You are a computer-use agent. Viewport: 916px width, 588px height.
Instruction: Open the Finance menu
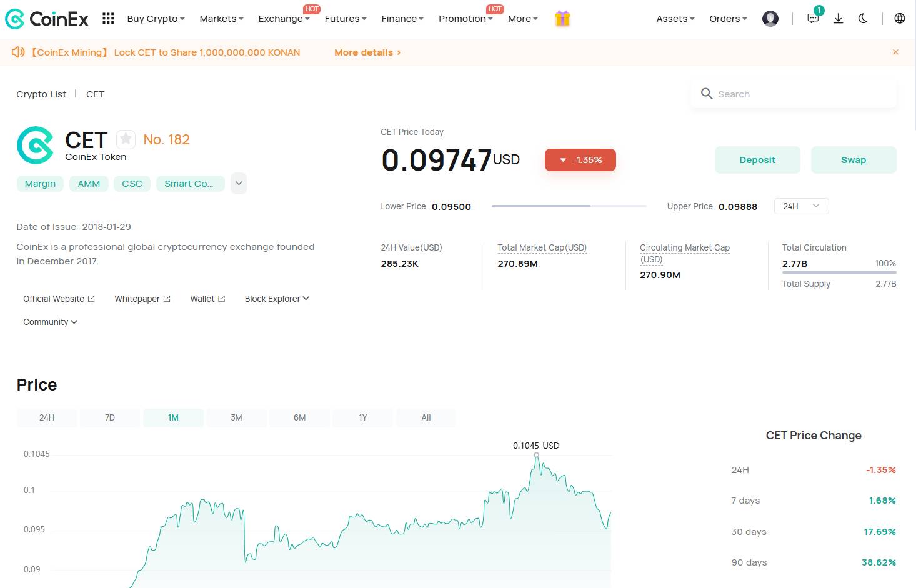(x=402, y=19)
